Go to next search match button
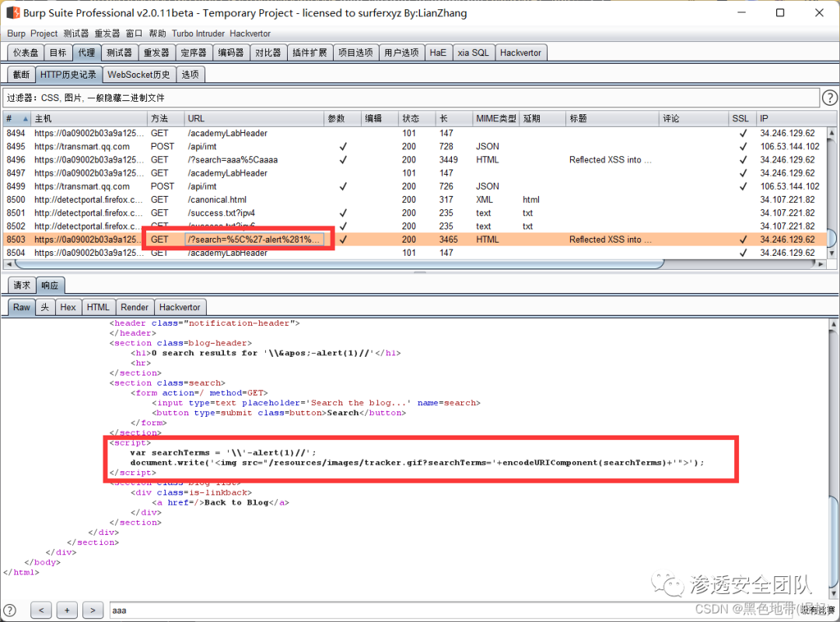 (93, 610)
